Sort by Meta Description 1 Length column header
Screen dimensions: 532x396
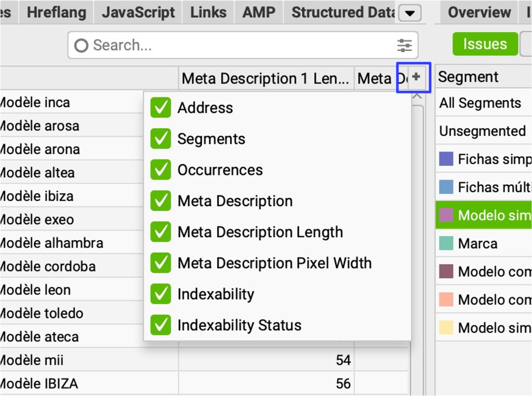pyautogui.click(x=265, y=78)
